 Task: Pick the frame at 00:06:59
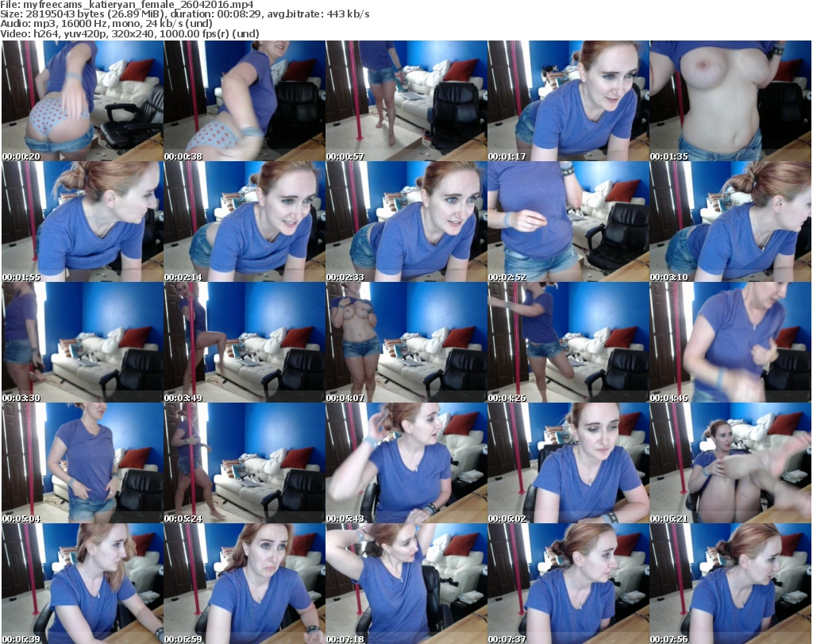(245, 584)
